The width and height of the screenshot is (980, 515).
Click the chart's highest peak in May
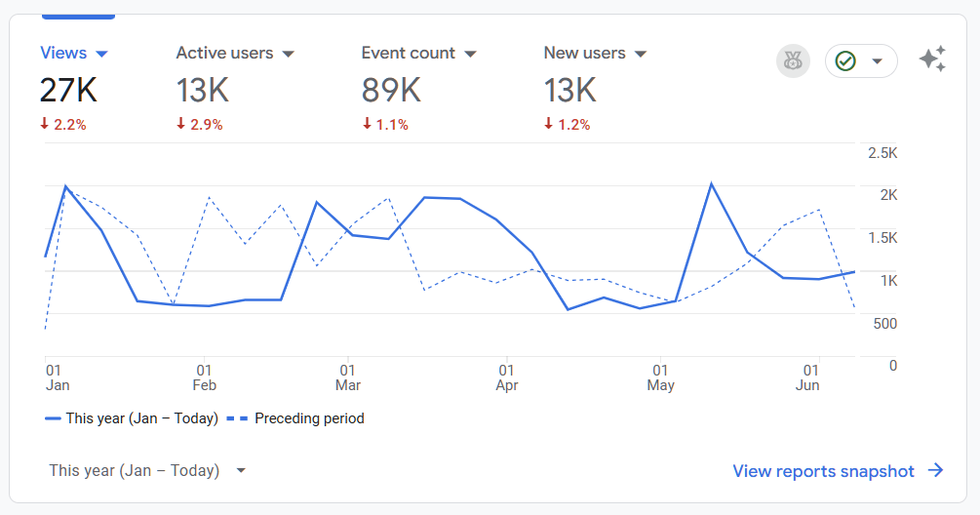tap(712, 183)
